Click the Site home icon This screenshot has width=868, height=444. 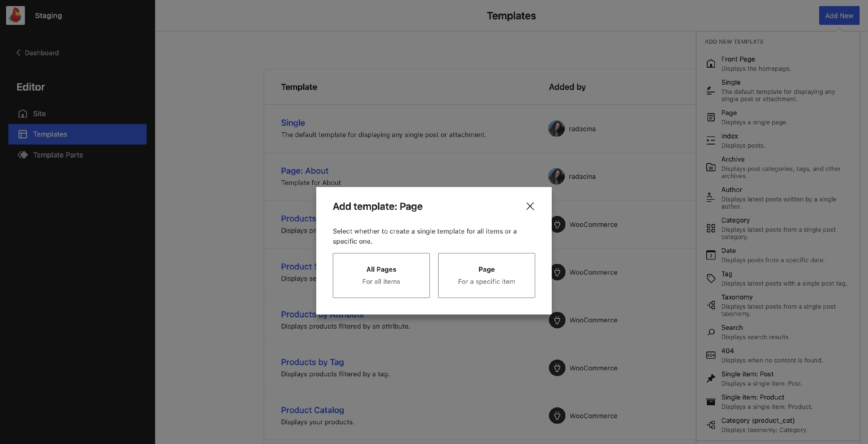(23, 114)
